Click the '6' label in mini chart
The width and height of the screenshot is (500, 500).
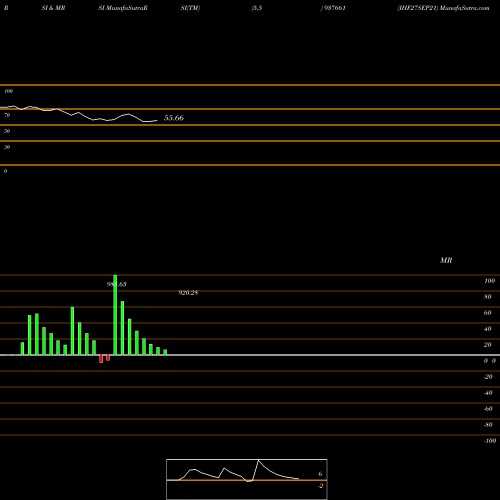point(320,474)
